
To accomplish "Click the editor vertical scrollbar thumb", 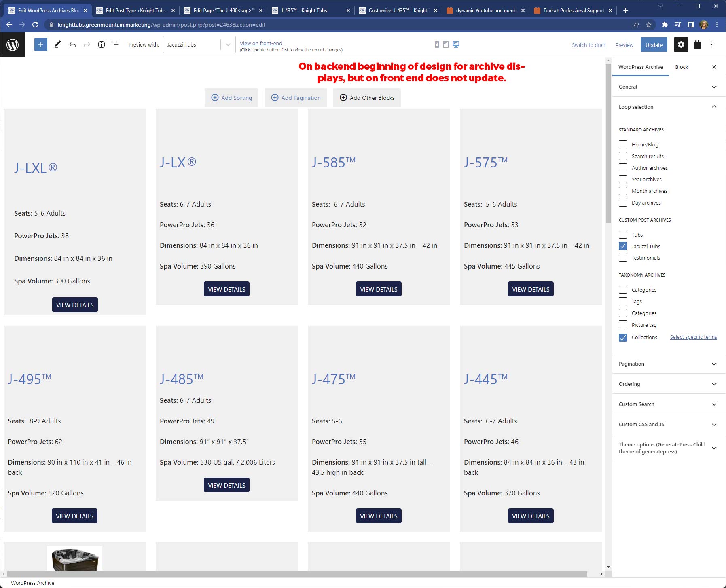I will pos(608,144).
